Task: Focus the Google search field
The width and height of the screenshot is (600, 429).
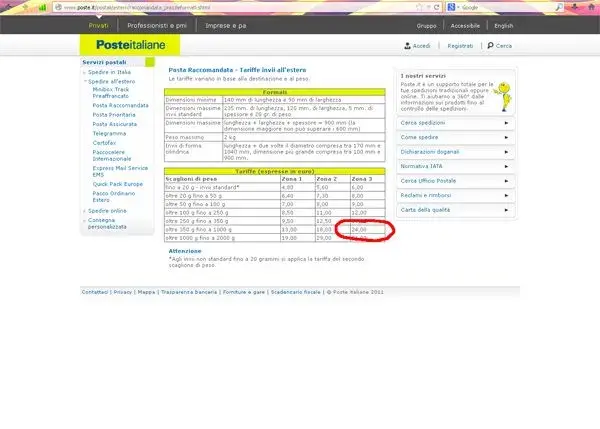Action: [507, 7]
